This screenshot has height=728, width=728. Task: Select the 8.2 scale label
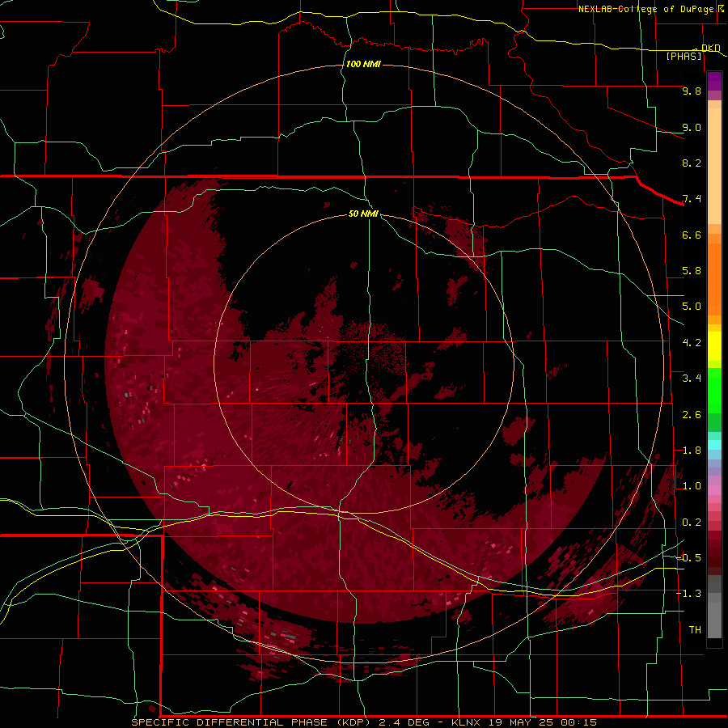pos(692,163)
